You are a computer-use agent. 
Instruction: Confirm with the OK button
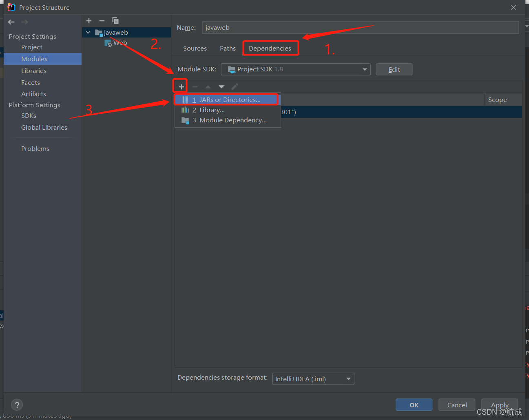(x=414, y=405)
